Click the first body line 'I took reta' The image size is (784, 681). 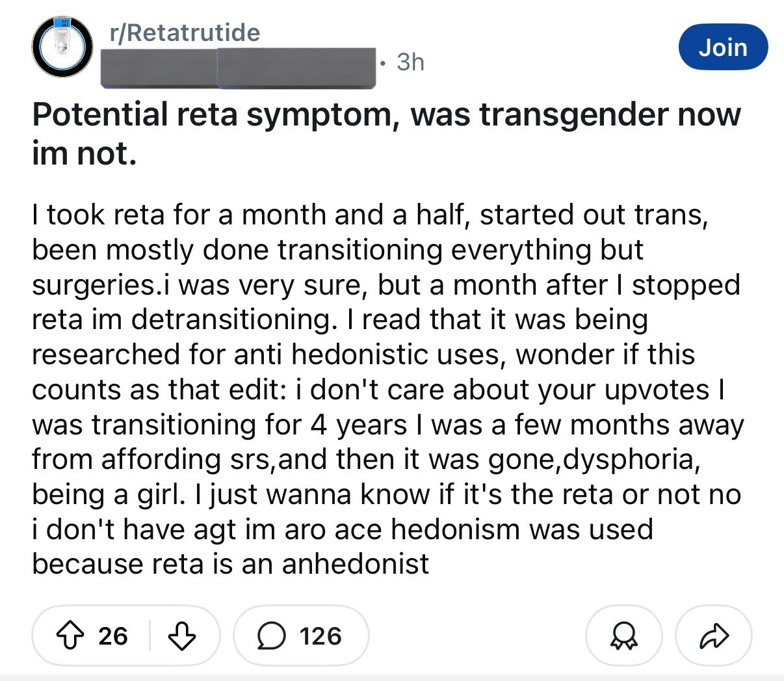(x=369, y=215)
